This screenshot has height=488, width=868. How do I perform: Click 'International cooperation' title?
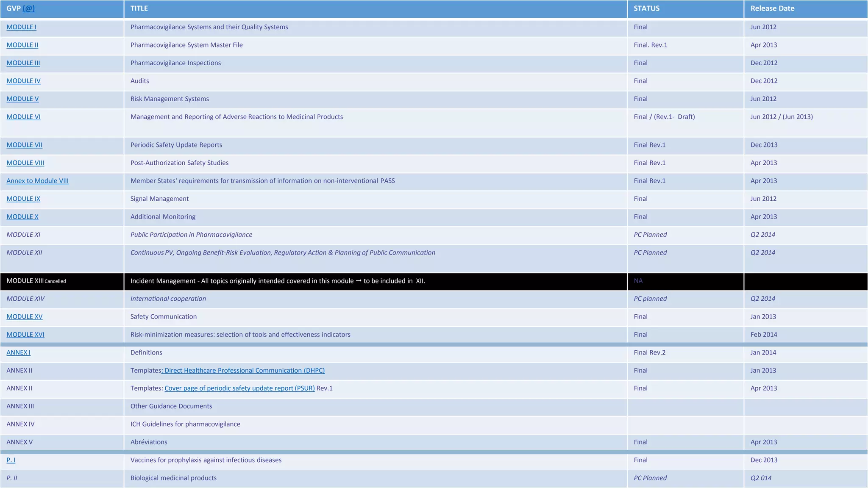point(168,299)
